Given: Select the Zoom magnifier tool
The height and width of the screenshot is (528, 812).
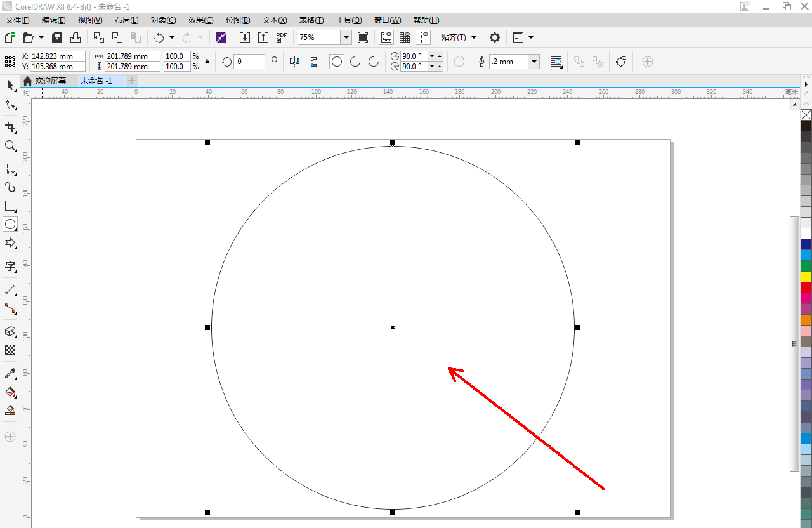Looking at the screenshot, I should [10, 146].
